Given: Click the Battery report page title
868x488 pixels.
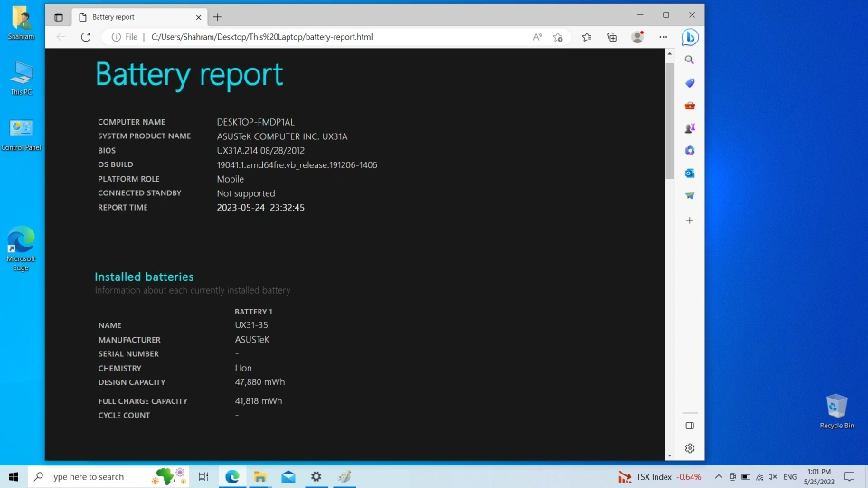Looking at the screenshot, I should tap(189, 74).
